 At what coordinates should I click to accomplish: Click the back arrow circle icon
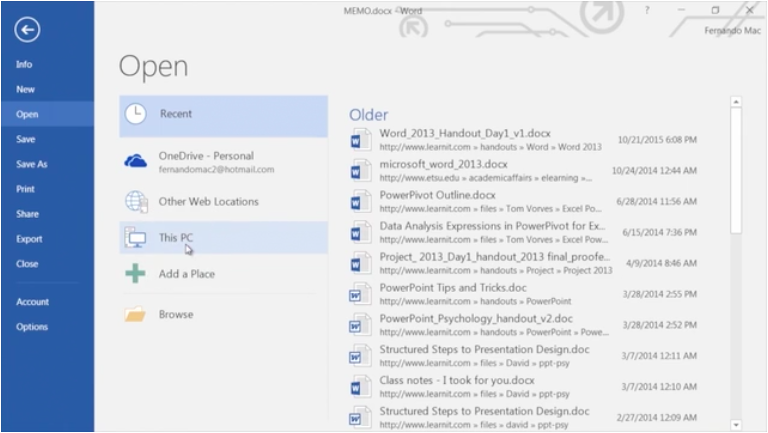pyautogui.click(x=27, y=30)
